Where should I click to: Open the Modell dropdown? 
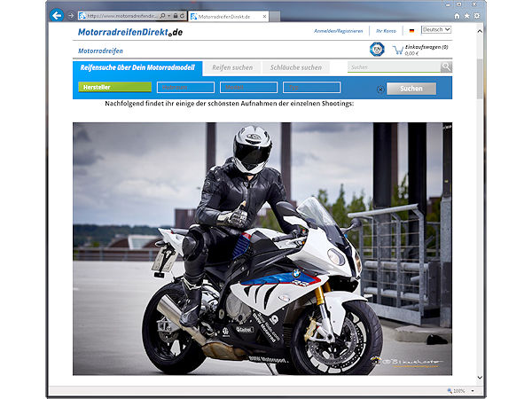(248, 88)
